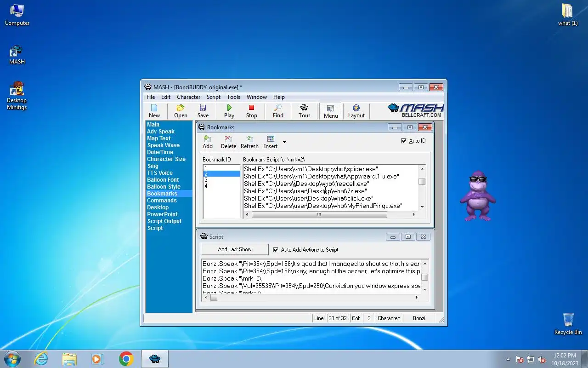Open the Computer desktop icon
This screenshot has width=588, height=368.
(x=17, y=15)
